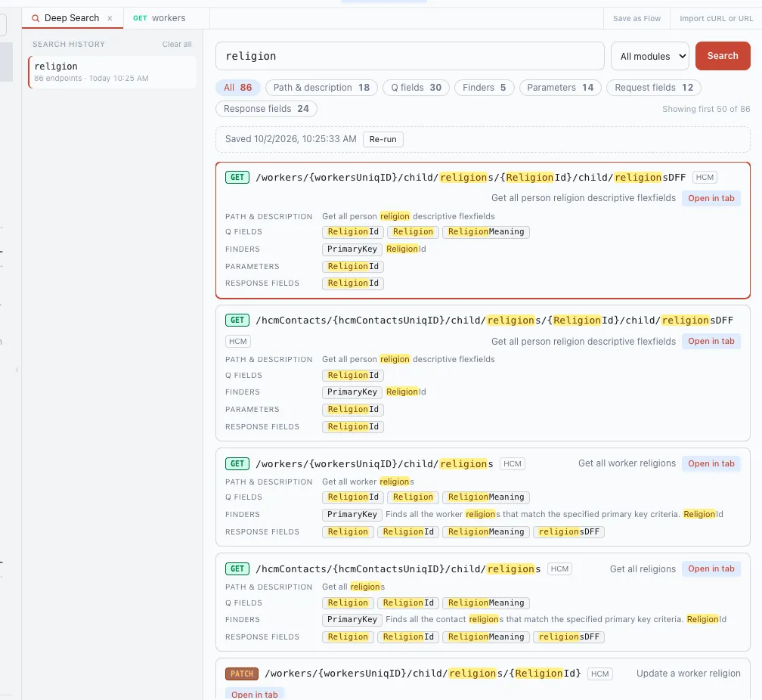Image resolution: width=762 pixels, height=700 pixels.
Task: Open the Deep Search tab
Action: [72, 18]
